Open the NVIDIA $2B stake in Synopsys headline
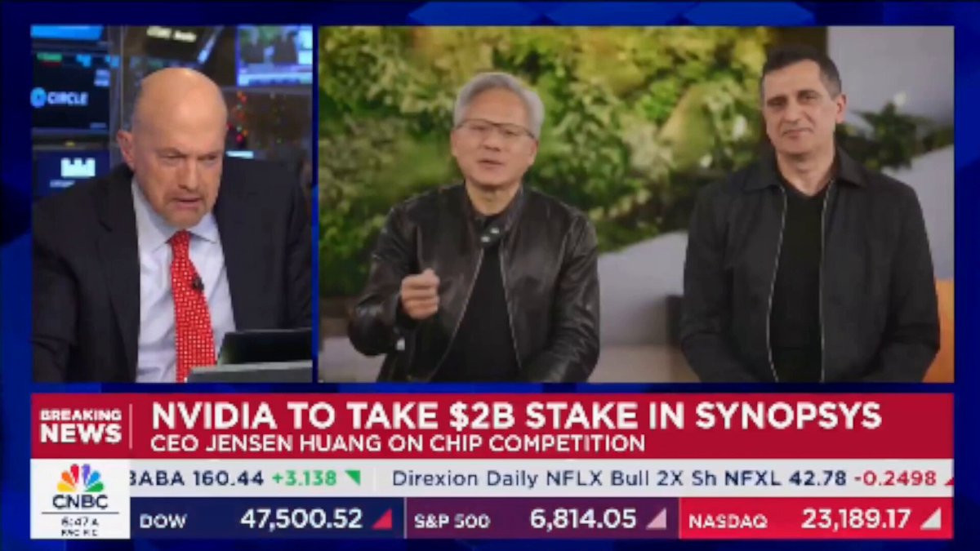Screen dimensions: 980x551 pos(516,416)
